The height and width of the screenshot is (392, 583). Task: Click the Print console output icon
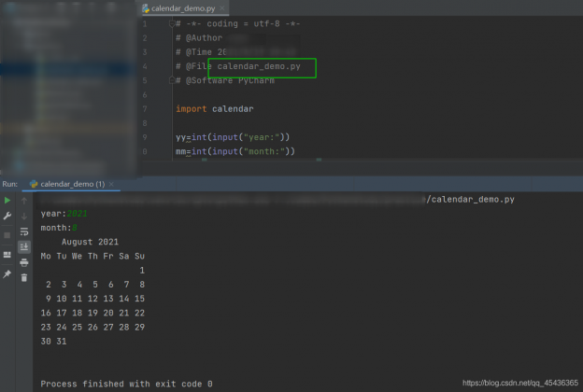point(24,262)
